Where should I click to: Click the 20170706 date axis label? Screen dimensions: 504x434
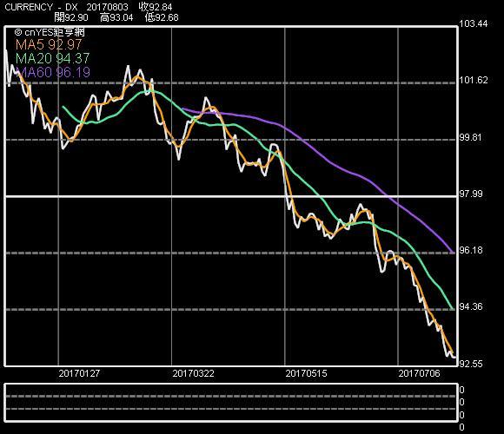click(419, 373)
